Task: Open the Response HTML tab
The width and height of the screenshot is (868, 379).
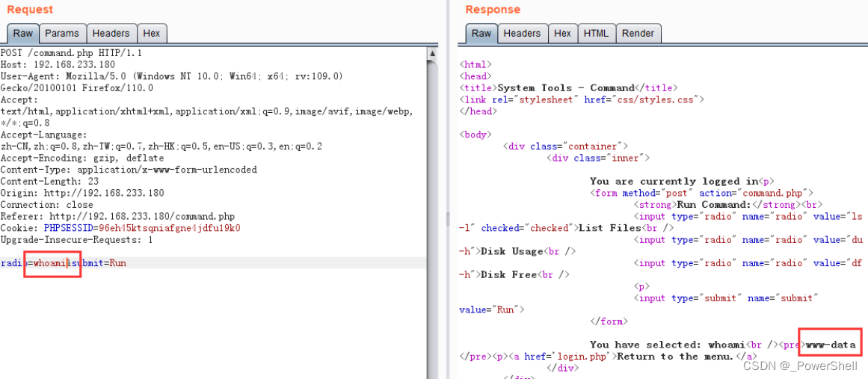Action: click(x=596, y=33)
